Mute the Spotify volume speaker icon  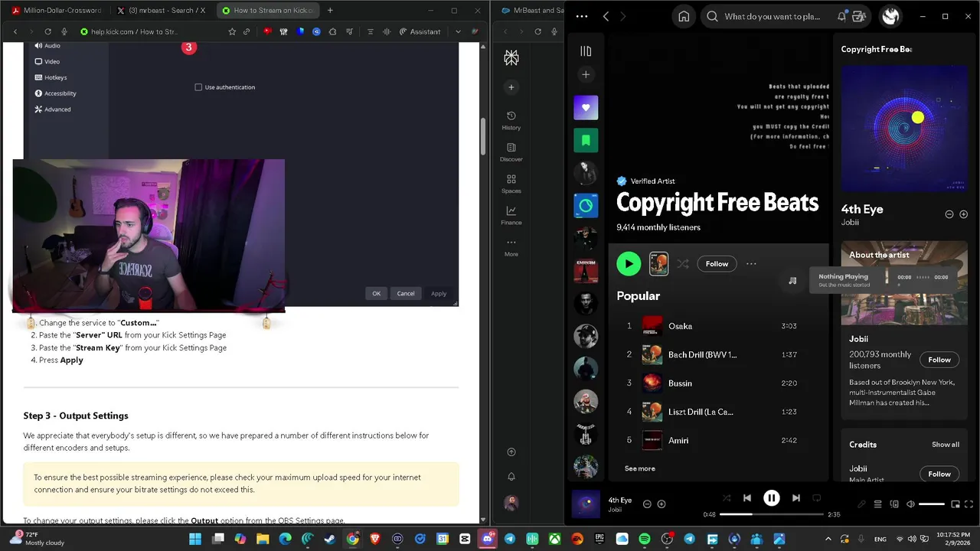(910, 504)
